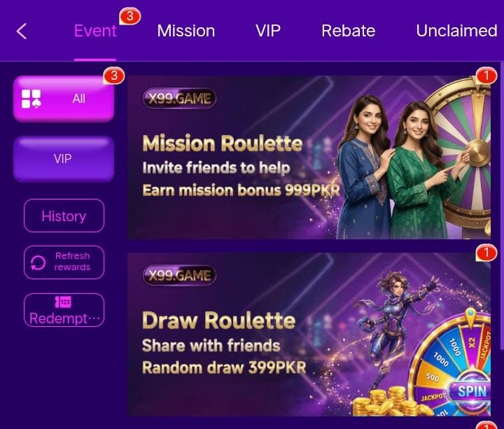Tap the back arrow icon
The image size is (504, 429).
tap(22, 31)
